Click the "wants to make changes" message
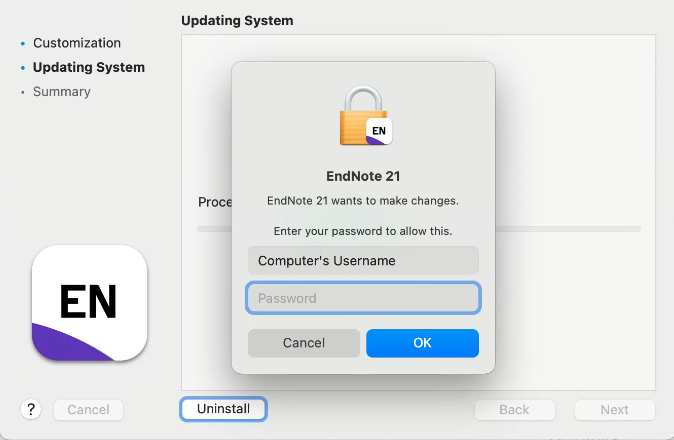This screenshot has height=440, width=674. tap(363, 201)
